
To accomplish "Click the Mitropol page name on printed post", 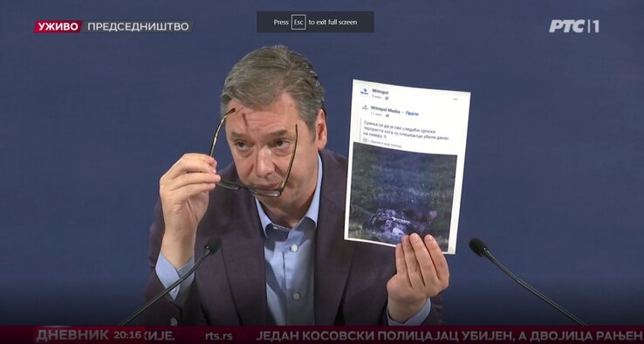I will coord(380,91).
